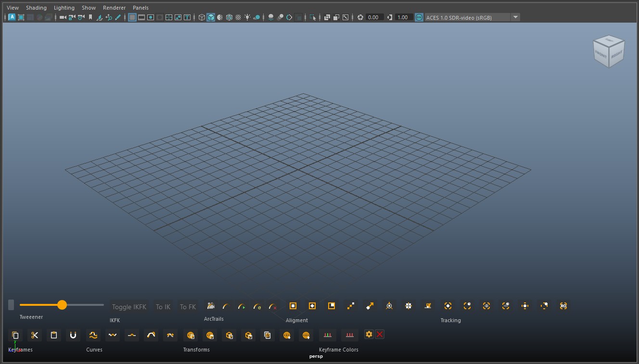The width and height of the screenshot is (639, 364).
Task: Click the RO tracking icon
Action: pyautogui.click(x=563, y=306)
